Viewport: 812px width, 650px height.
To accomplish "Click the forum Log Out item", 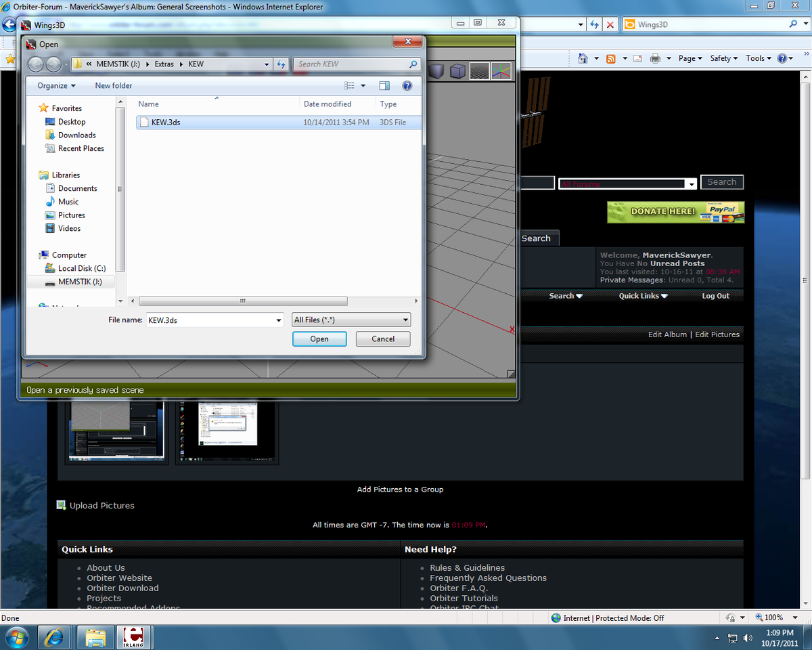I will (x=715, y=296).
